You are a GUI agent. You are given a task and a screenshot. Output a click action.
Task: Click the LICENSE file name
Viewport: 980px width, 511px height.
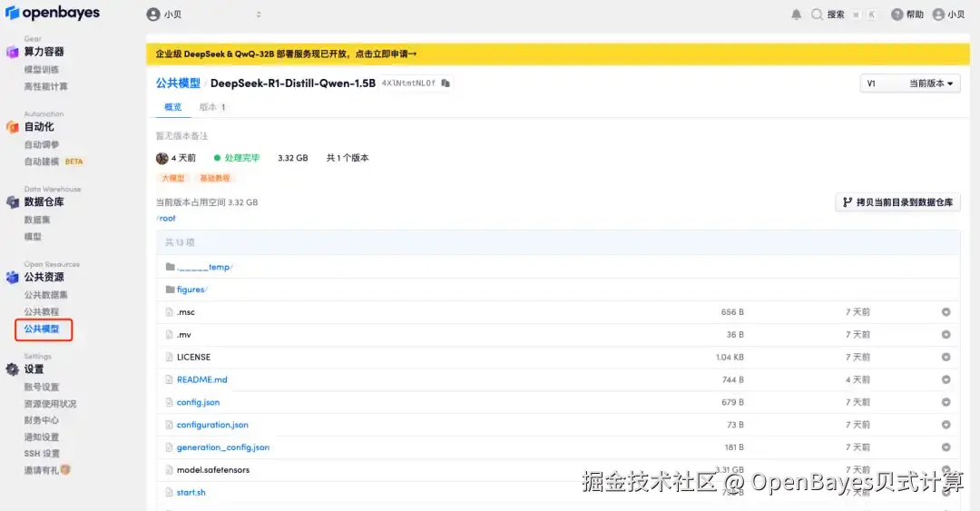[x=194, y=357]
